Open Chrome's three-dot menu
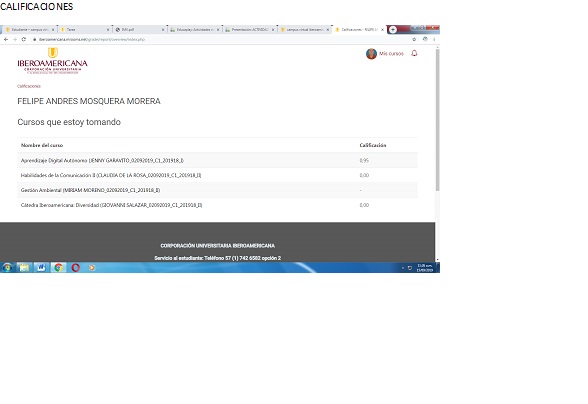 click(x=434, y=39)
